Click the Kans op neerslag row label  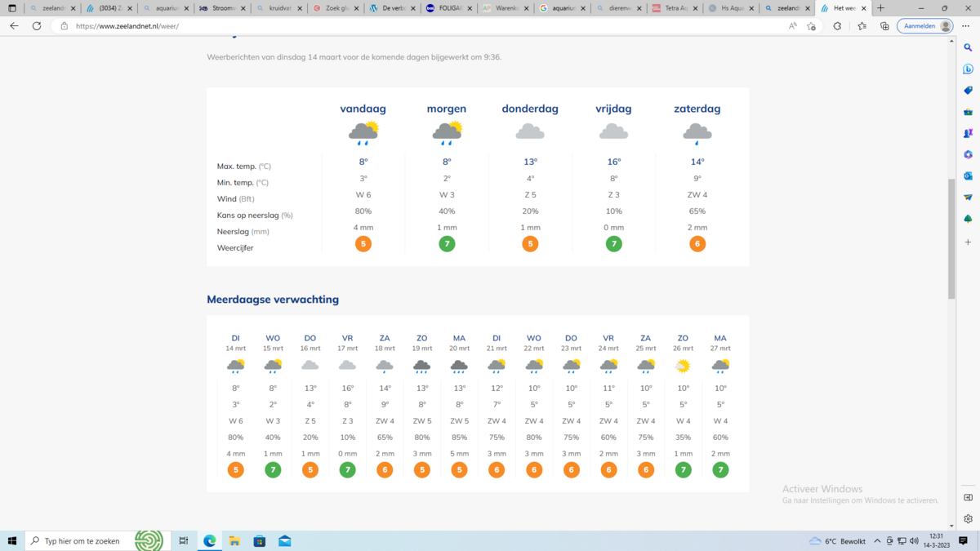click(255, 216)
